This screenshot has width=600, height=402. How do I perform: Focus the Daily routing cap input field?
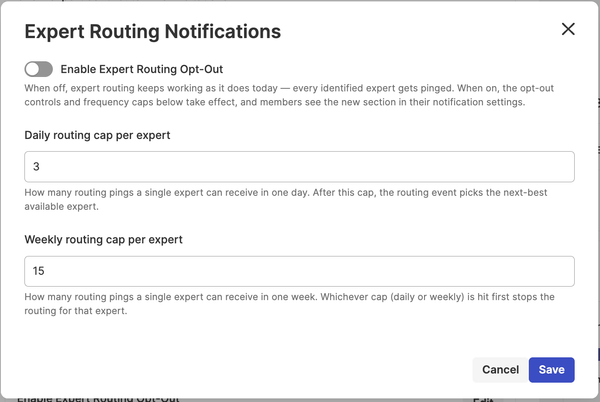tap(299, 167)
